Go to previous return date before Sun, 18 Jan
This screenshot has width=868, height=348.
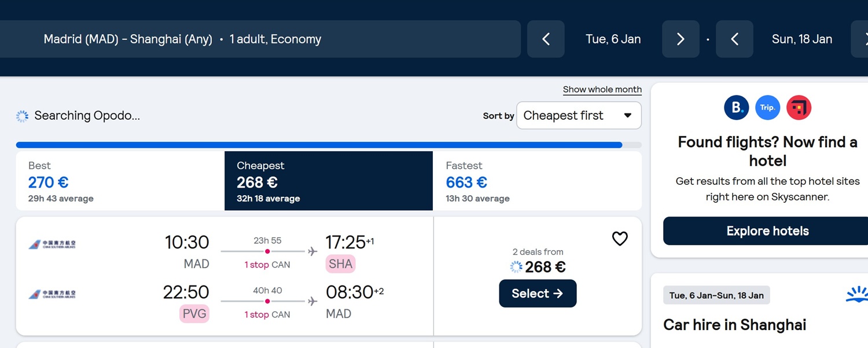[x=734, y=39]
